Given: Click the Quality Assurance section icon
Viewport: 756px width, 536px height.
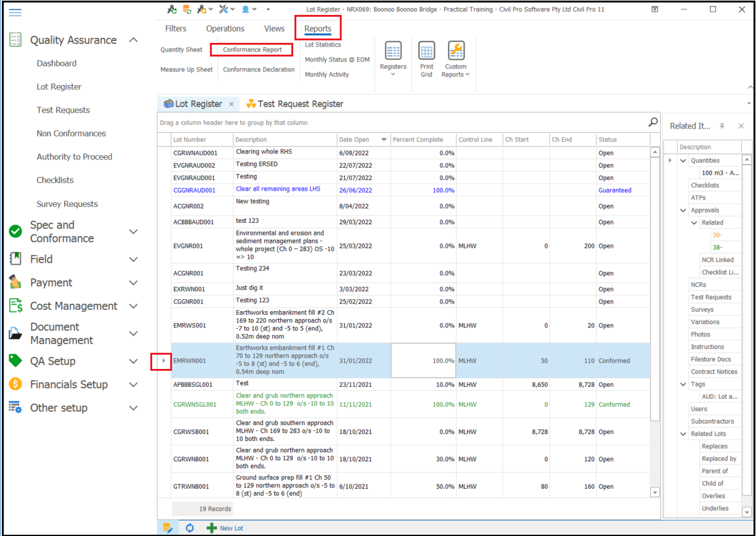Looking at the screenshot, I should [16, 40].
